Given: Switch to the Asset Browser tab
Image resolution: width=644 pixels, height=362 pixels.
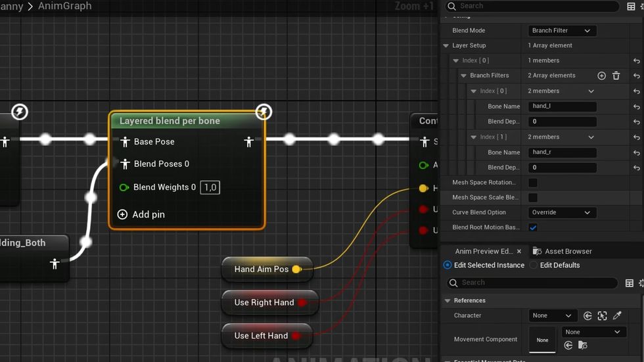Looking at the screenshot, I should (x=563, y=251).
